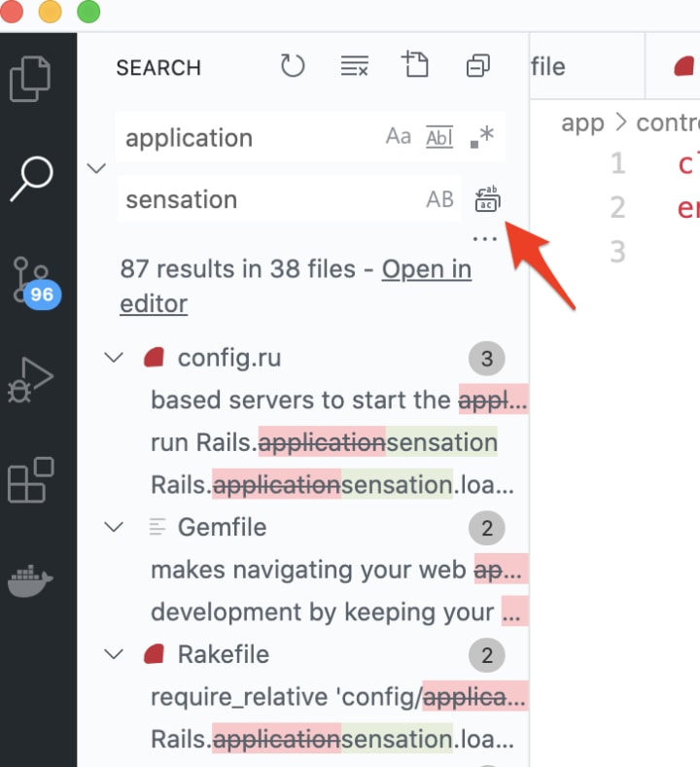Open a new search editor

tap(415, 64)
